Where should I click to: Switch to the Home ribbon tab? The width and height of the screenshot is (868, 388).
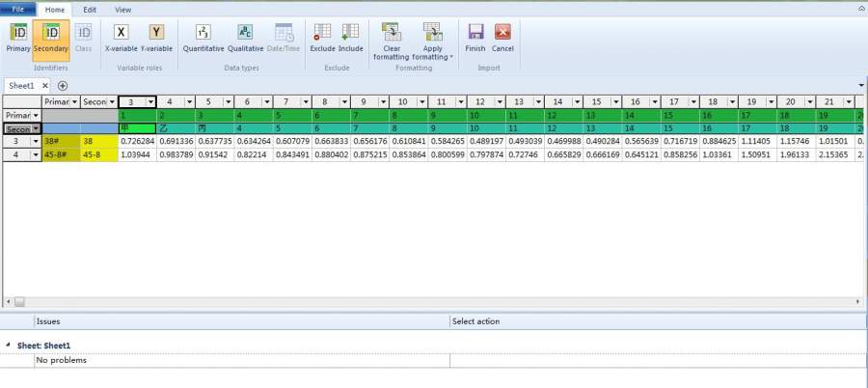(x=55, y=10)
